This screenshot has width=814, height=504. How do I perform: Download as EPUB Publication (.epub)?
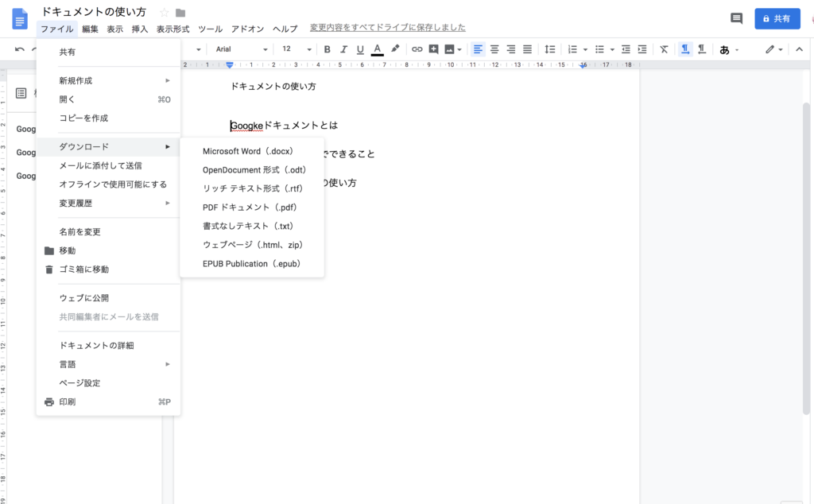coord(252,264)
